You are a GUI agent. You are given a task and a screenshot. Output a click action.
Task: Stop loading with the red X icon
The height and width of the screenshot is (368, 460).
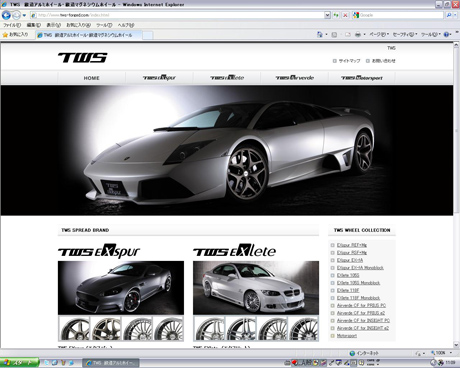pos(345,15)
